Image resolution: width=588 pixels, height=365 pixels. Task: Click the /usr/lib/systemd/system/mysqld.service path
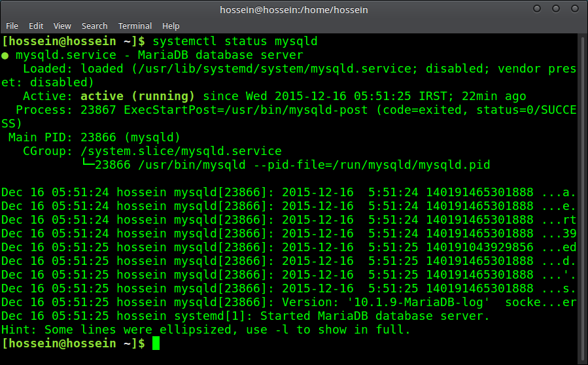pos(275,69)
